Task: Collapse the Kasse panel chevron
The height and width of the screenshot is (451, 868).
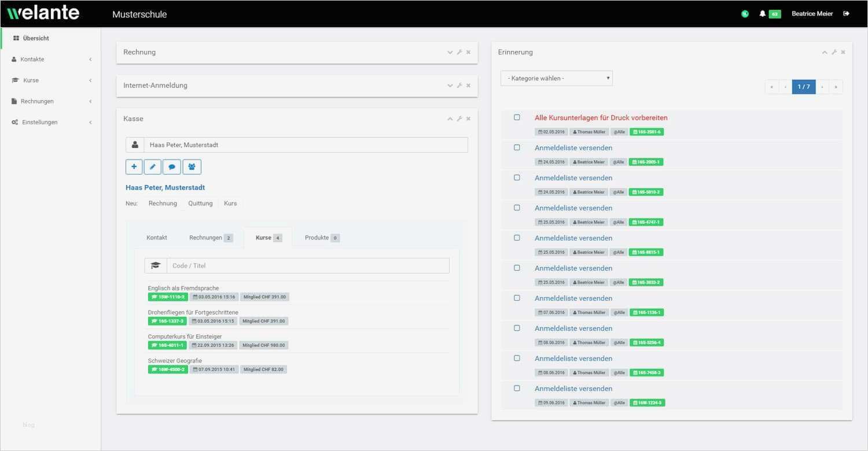Action: click(450, 119)
